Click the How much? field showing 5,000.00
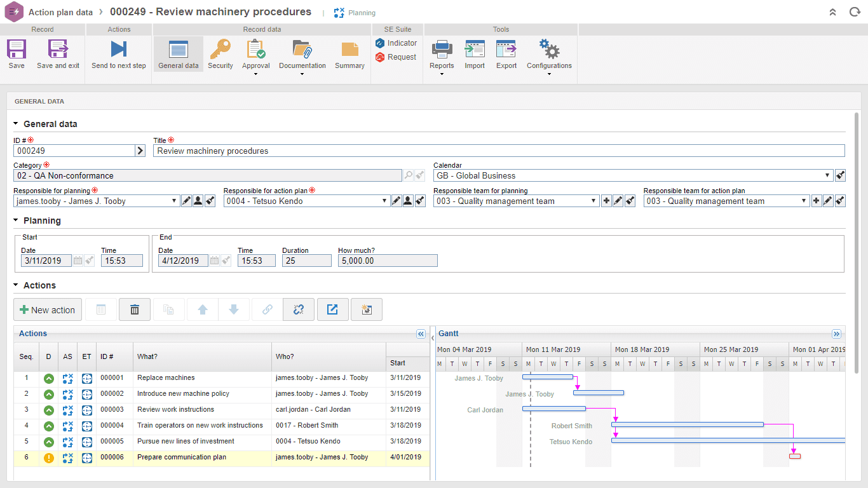 [388, 261]
